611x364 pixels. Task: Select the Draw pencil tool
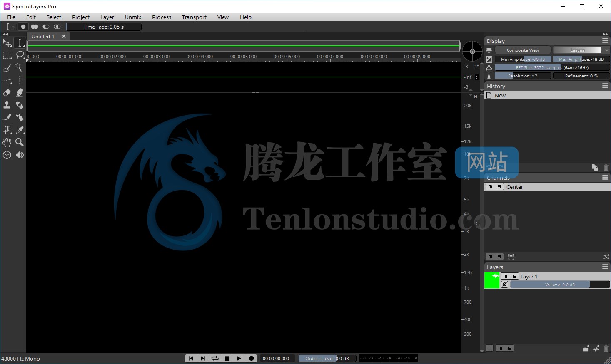point(7,118)
